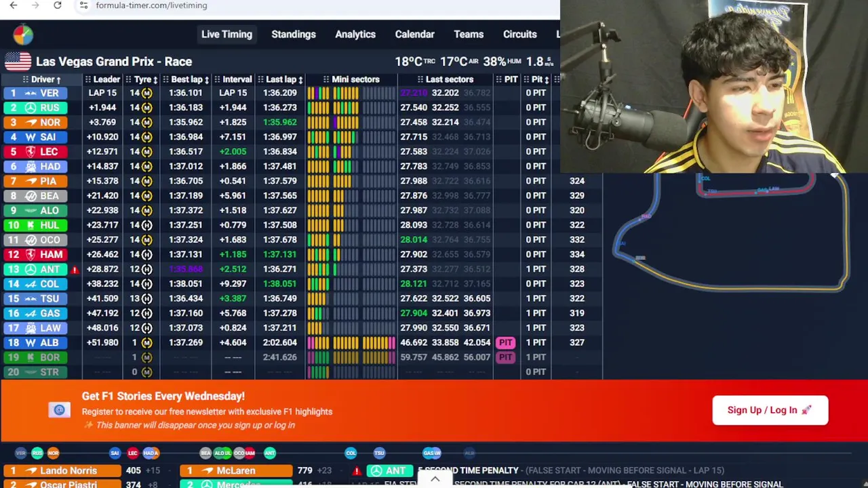Viewport: 868px width, 488px height.
Task: Click the grip handle of Interval column
Action: [x=218, y=80]
